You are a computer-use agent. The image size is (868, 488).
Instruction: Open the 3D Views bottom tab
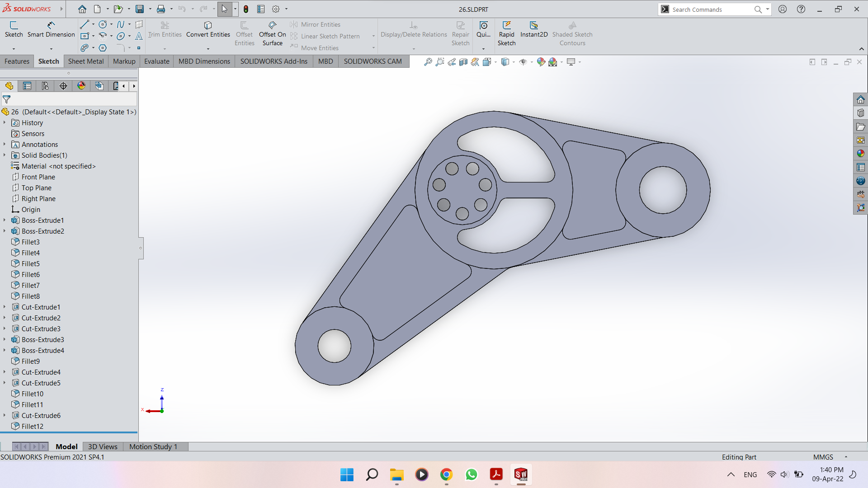[x=103, y=446]
